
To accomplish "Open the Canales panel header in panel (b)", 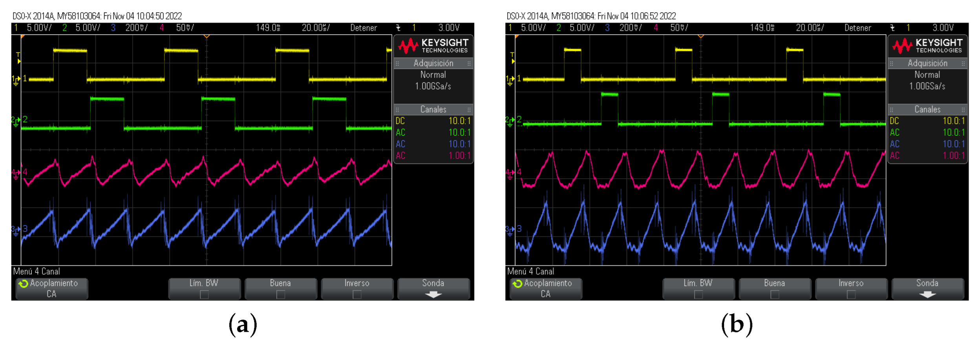I will tap(927, 110).
